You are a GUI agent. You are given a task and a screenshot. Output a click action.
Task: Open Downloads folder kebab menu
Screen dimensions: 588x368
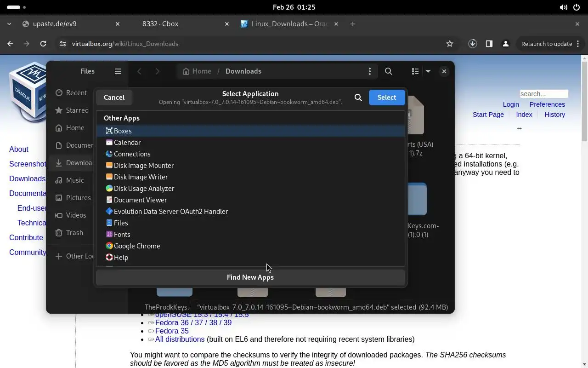(370, 71)
